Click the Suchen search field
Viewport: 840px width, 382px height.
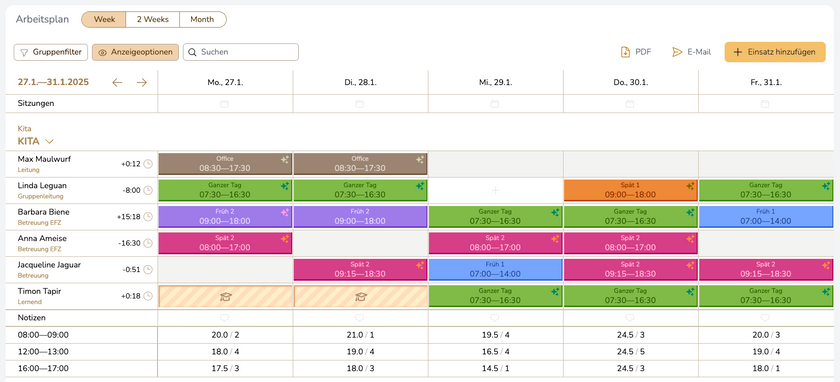(x=241, y=52)
